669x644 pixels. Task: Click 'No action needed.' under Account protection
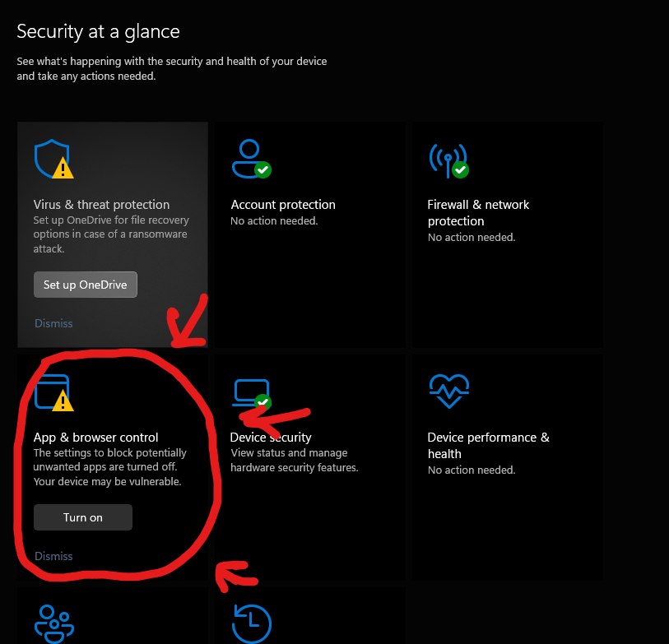point(274,221)
